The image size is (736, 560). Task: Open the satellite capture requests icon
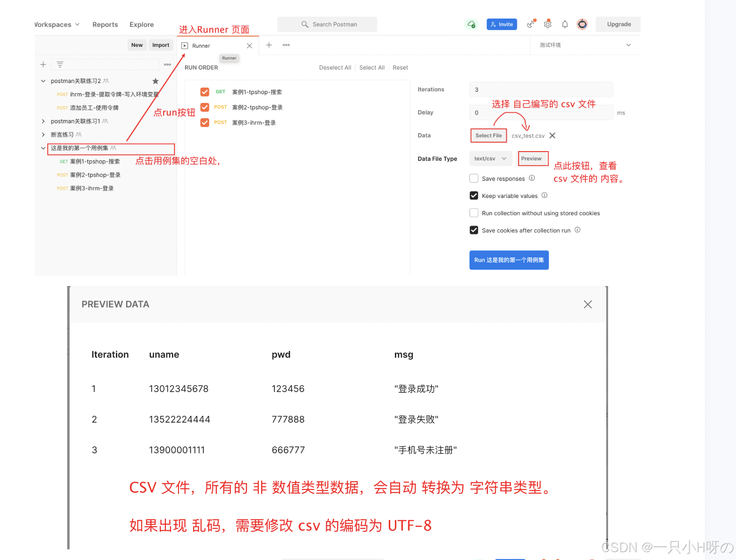(x=531, y=24)
